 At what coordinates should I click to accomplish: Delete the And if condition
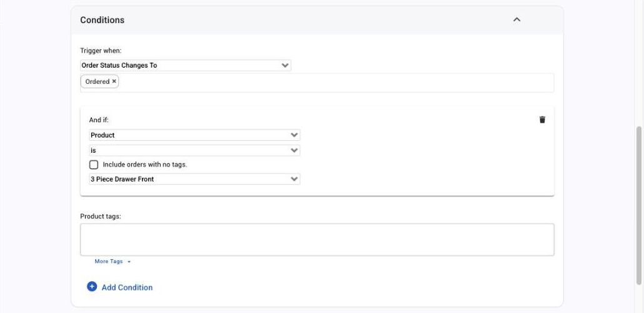[x=542, y=120]
